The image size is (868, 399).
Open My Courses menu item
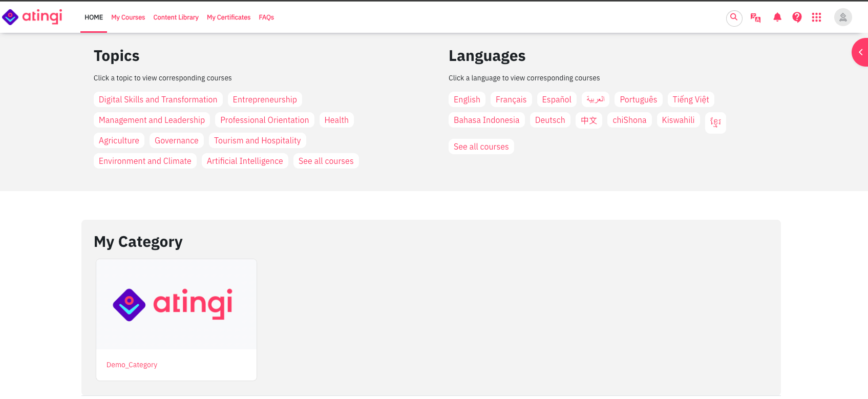point(128,17)
